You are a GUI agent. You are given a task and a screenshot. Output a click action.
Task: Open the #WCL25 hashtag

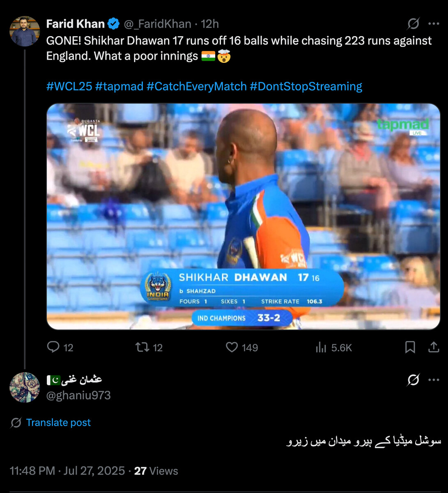point(69,86)
